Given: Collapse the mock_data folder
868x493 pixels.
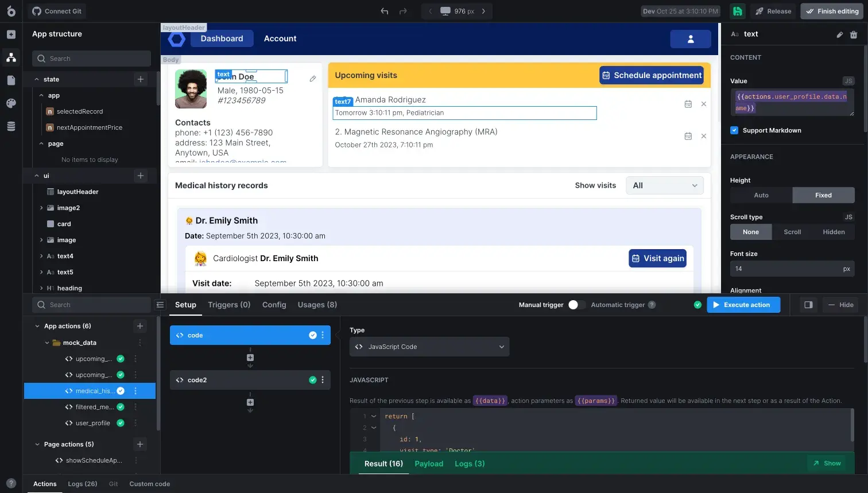Looking at the screenshot, I should pyautogui.click(x=47, y=343).
